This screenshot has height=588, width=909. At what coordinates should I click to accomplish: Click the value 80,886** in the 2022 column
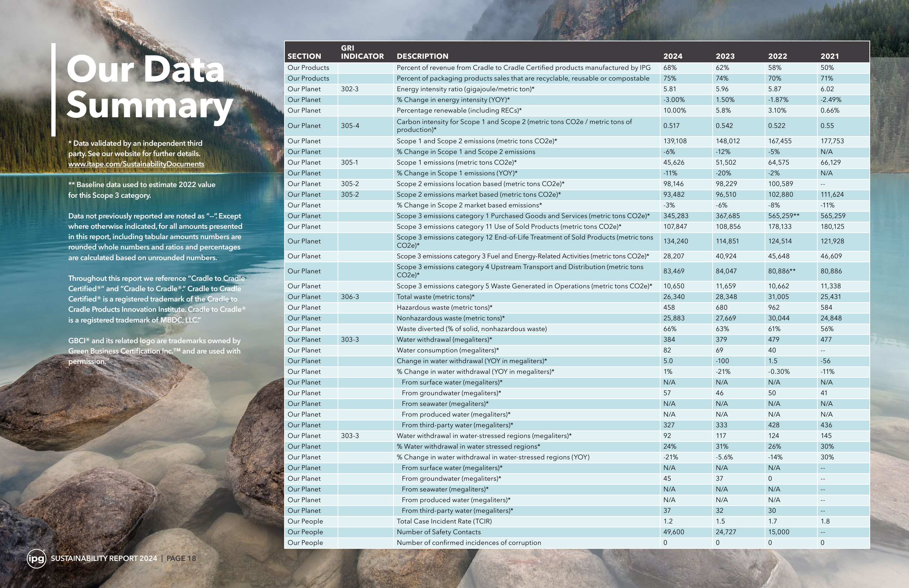[782, 271]
